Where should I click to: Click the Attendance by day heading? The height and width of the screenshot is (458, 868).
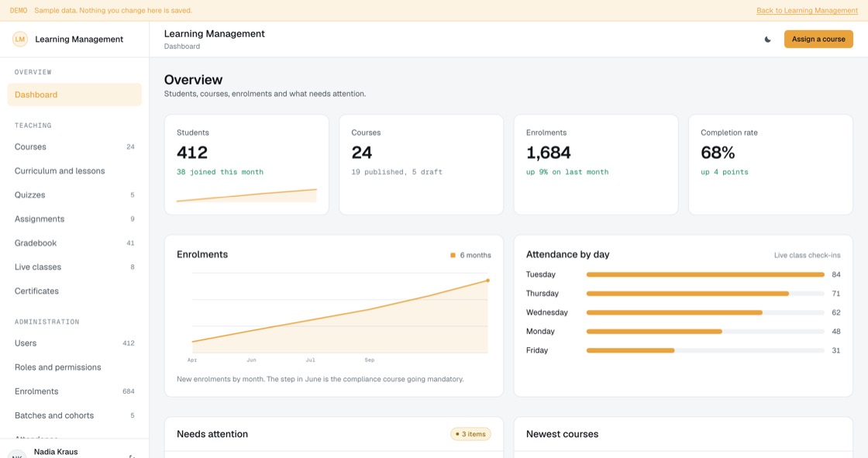pos(567,255)
